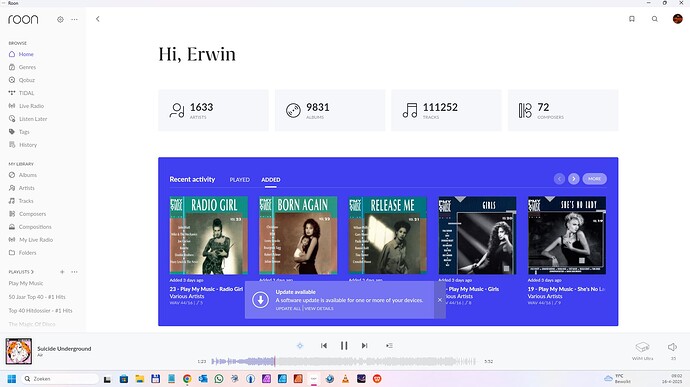Image resolution: width=690 pixels, height=387 pixels.
Task: Open WiiM Ultra zone selector
Action: pos(642,351)
